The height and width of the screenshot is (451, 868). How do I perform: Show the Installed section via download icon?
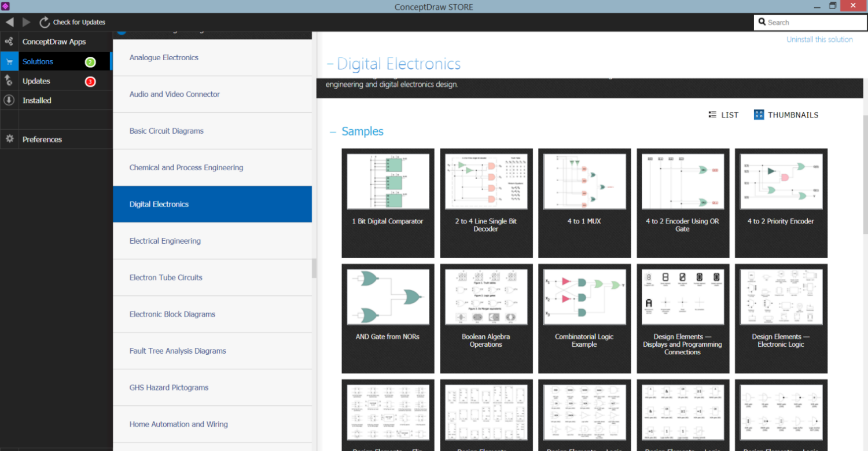click(9, 100)
